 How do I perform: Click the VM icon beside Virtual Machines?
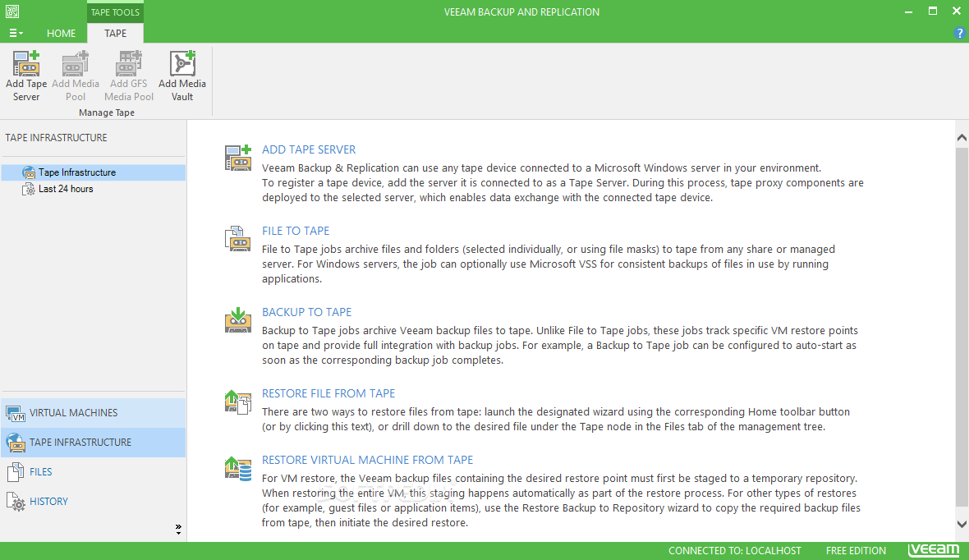tap(16, 413)
